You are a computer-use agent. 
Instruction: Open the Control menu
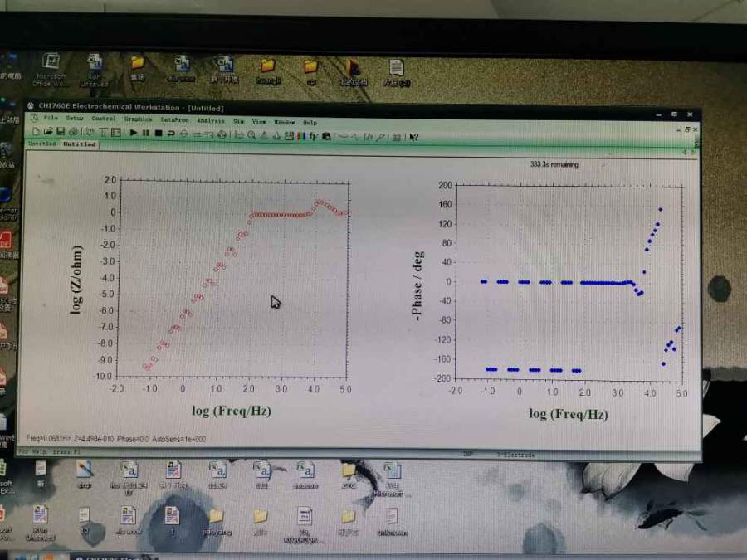coord(104,119)
